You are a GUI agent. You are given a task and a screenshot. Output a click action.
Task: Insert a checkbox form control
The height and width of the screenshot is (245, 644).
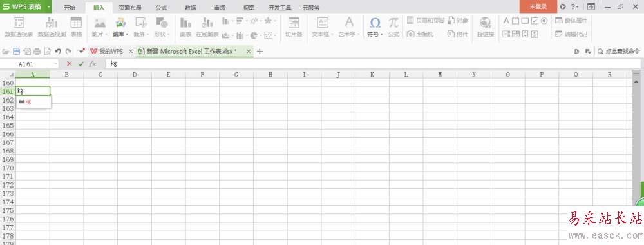pyautogui.click(x=535, y=21)
